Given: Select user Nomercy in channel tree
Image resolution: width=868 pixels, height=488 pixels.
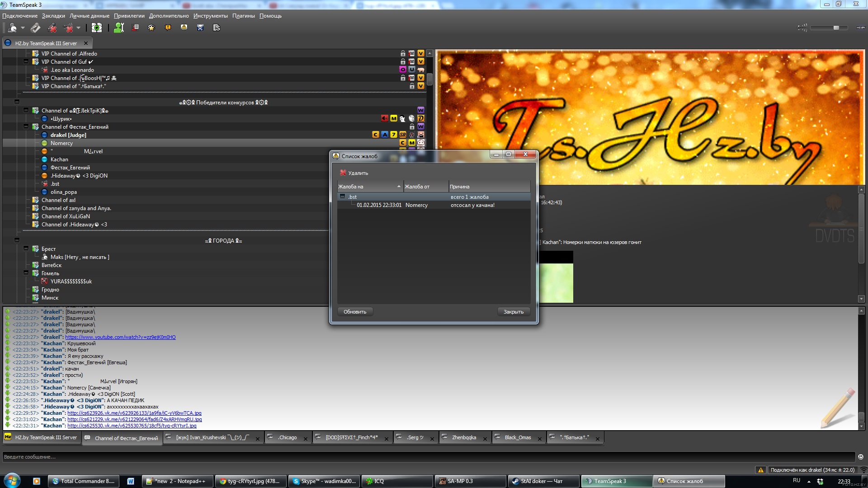Looking at the screenshot, I should click(x=61, y=143).
